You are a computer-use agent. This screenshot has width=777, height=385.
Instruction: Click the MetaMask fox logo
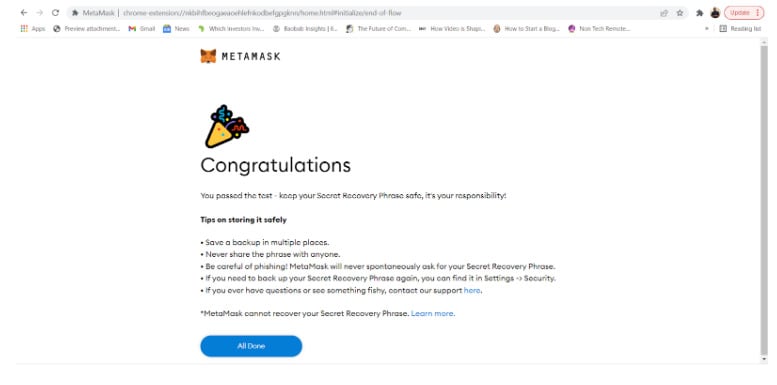(208, 56)
